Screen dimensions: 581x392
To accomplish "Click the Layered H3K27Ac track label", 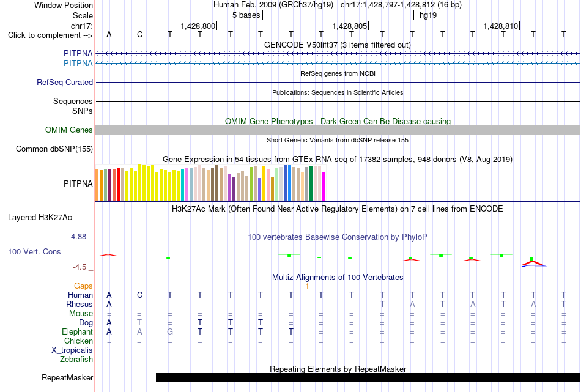I will 40,218.
